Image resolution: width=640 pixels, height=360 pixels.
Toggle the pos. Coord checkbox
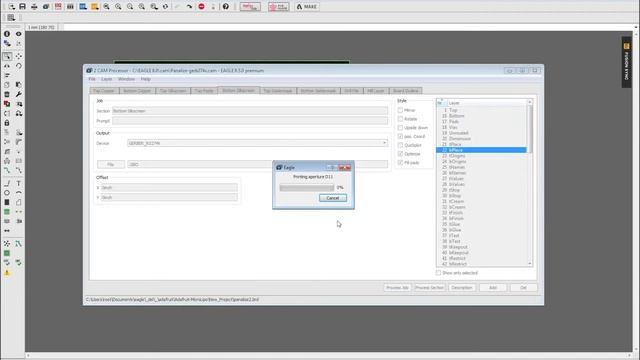click(400, 136)
